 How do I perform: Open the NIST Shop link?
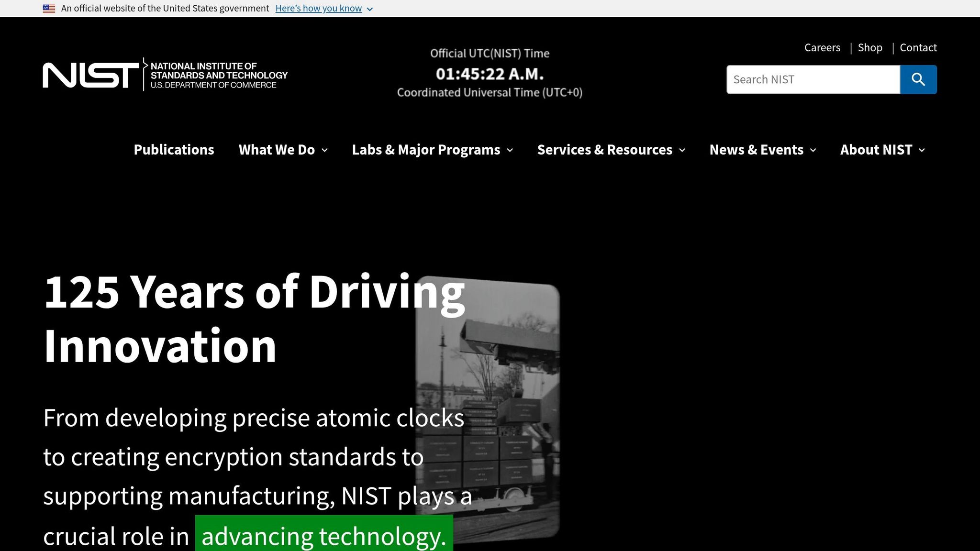click(x=870, y=47)
